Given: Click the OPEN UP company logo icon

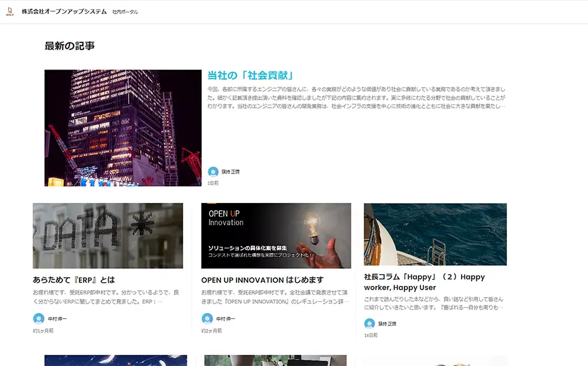Looking at the screenshot, I should tap(10, 12).
